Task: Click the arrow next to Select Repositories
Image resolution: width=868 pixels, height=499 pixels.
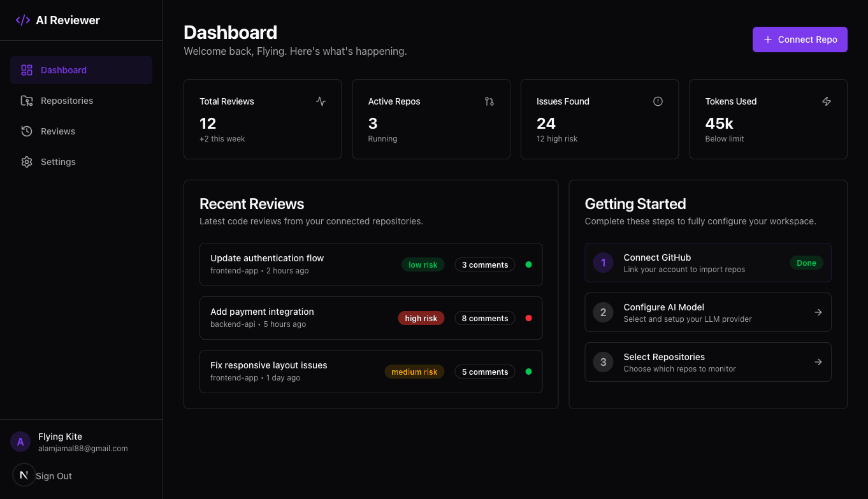Action: click(x=818, y=362)
